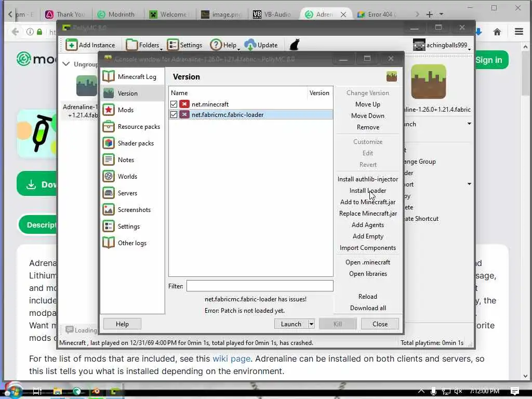Click the black cat icon

tap(295, 45)
